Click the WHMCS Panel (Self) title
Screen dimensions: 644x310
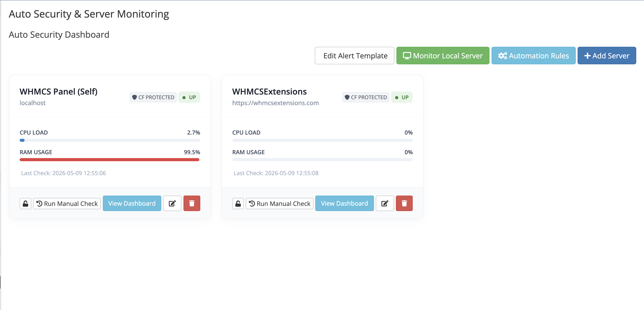pos(58,91)
